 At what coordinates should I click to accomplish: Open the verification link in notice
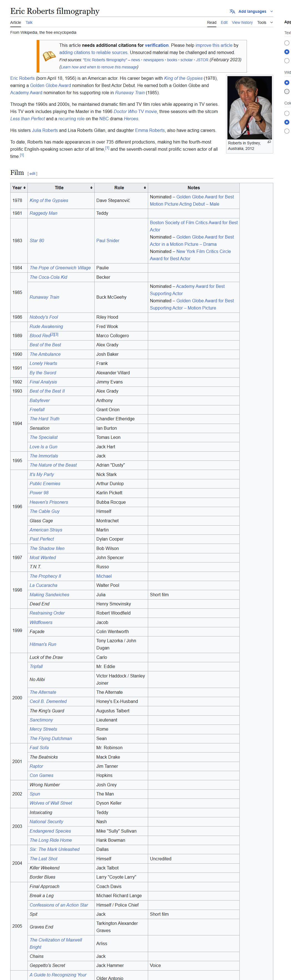pyautogui.click(x=156, y=45)
